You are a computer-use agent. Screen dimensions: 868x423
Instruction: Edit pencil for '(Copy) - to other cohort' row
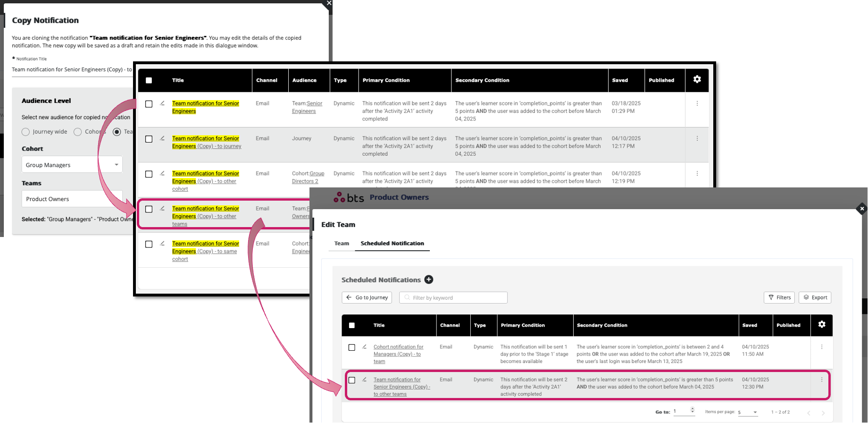(x=162, y=173)
